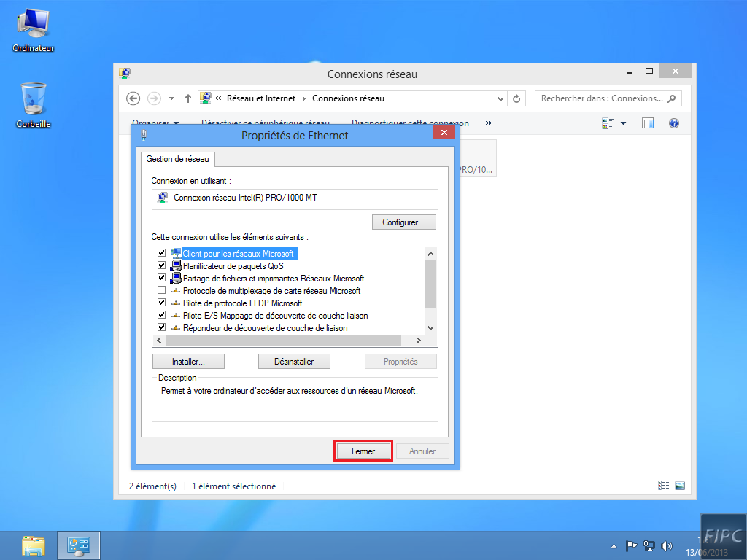Image resolution: width=747 pixels, height=560 pixels.
Task: Click the list scroll left arrow
Action: pos(159,340)
